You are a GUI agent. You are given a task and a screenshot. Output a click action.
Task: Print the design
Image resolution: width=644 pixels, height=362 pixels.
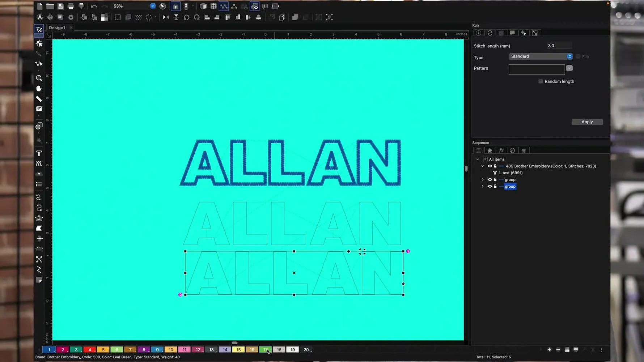point(71,6)
